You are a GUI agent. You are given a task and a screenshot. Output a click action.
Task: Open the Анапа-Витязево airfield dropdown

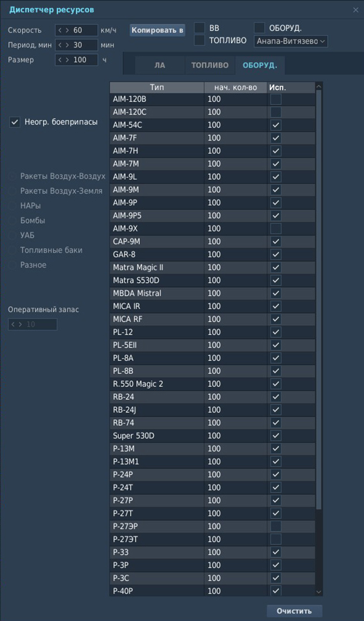[291, 41]
